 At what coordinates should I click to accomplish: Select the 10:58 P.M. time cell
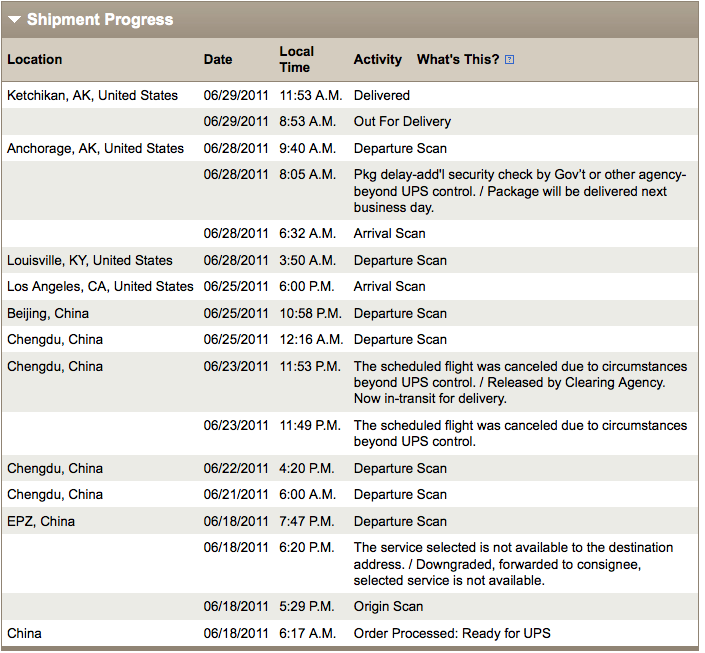click(x=311, y=313)
